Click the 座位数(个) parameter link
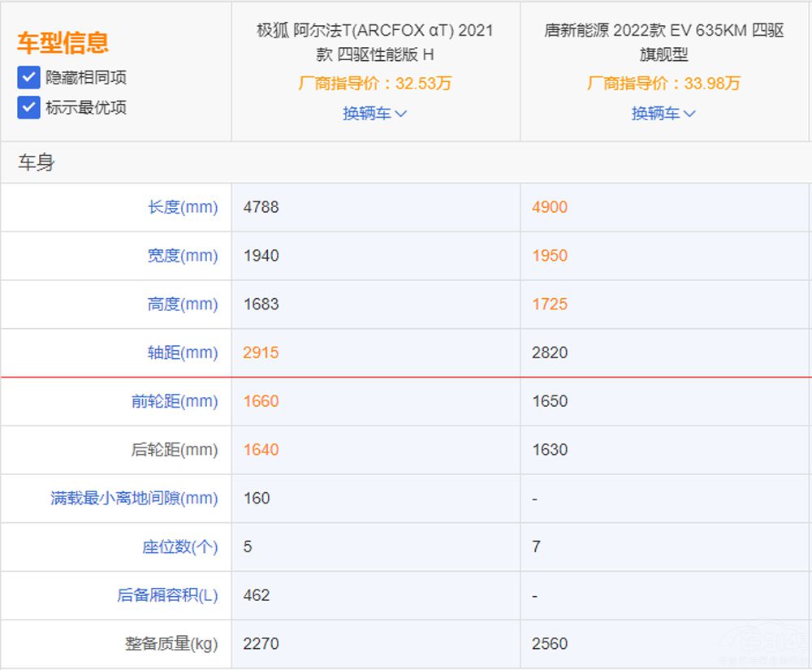Screen dimensions: 812x670 180,547
